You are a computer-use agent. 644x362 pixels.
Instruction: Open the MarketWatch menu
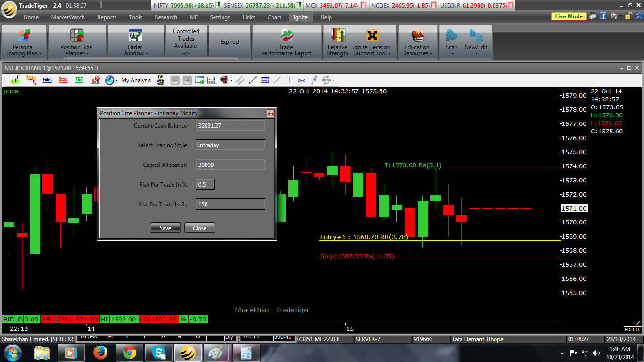pyautogui.click(x=68, y=17)
